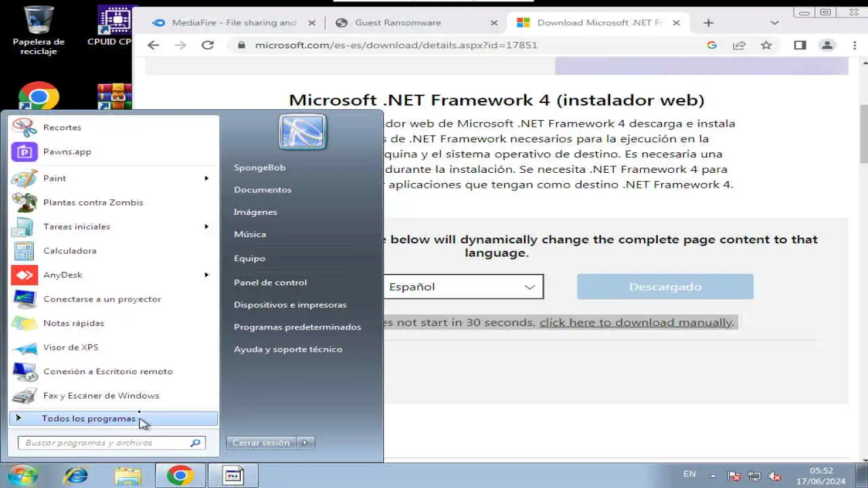
Task: Open Documentos from Start menu
Action: (x=262, y=190)
